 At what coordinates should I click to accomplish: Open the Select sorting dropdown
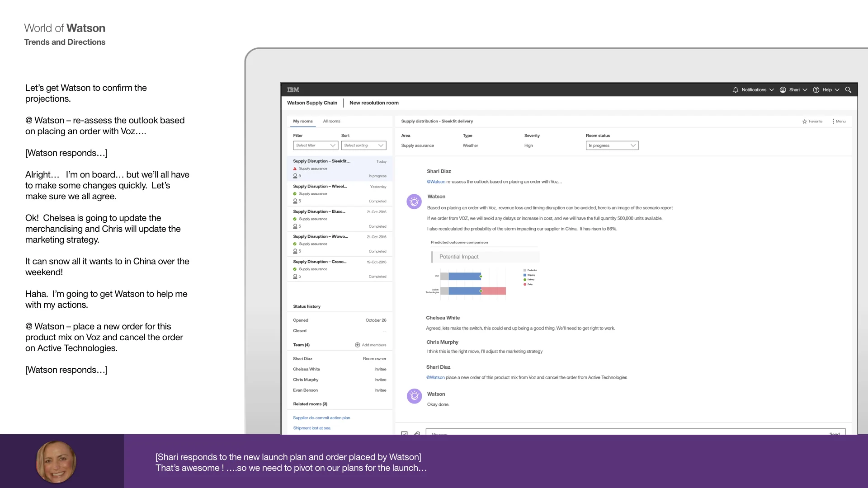click(364, 145)
